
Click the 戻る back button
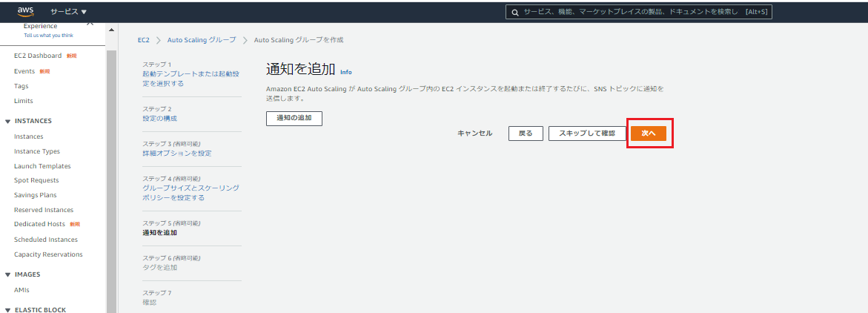tap(526, 134)
